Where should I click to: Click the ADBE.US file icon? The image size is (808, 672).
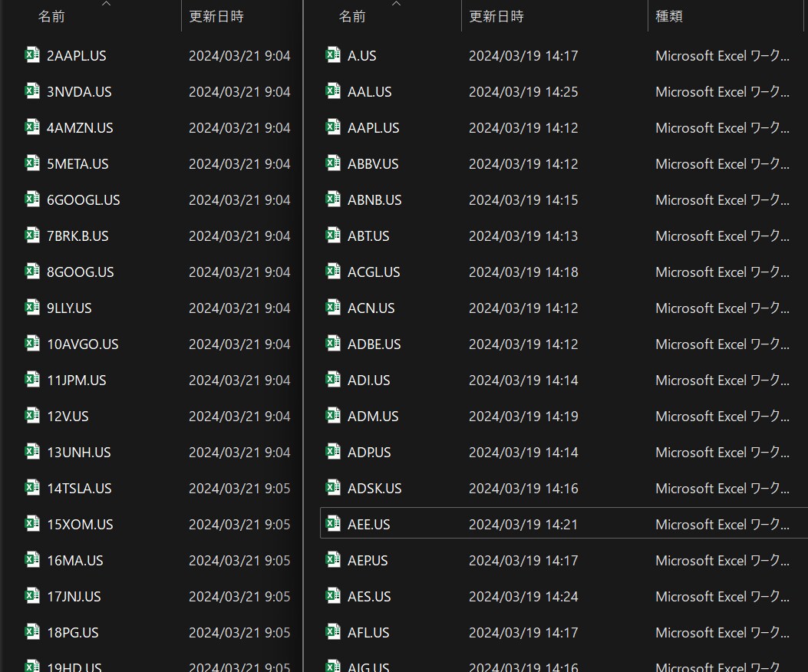click(333, 343)
